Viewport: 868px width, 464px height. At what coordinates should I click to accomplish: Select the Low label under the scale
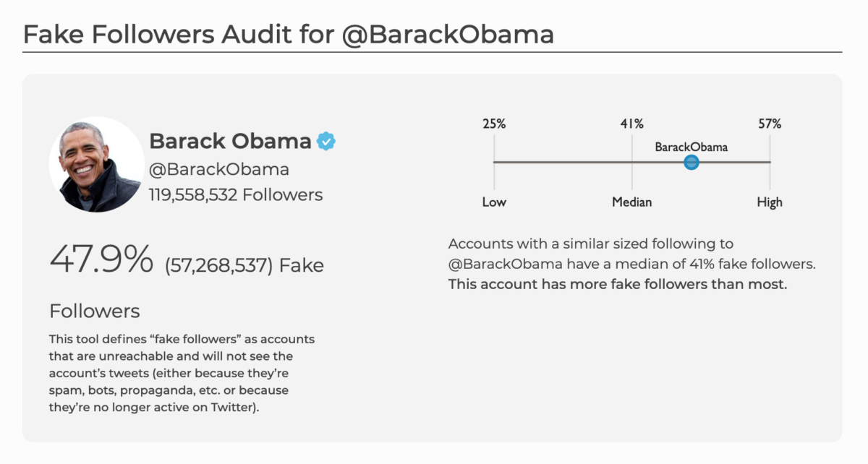point(494,202)
